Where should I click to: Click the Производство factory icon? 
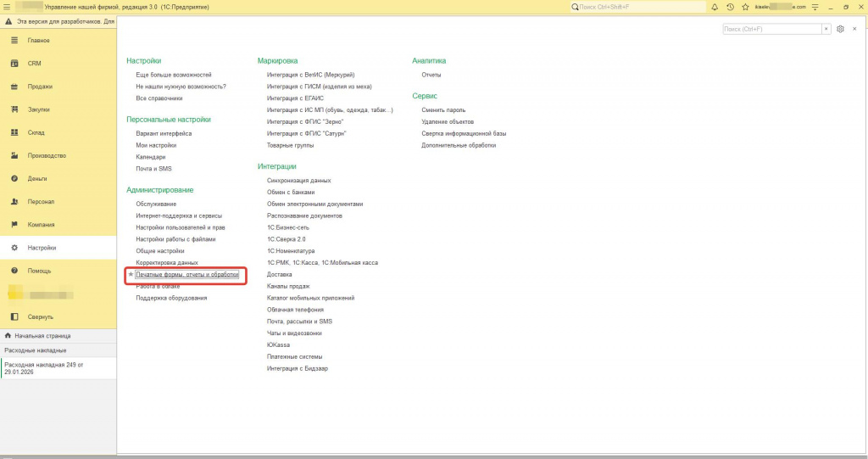[14, 156]
